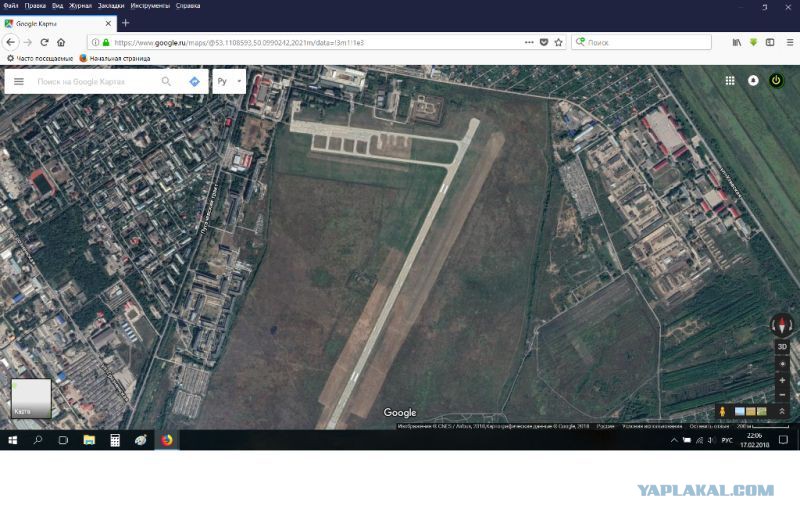The image size is (800, 520).
Task: Open the Закладки menu
Action: point(111,6)
